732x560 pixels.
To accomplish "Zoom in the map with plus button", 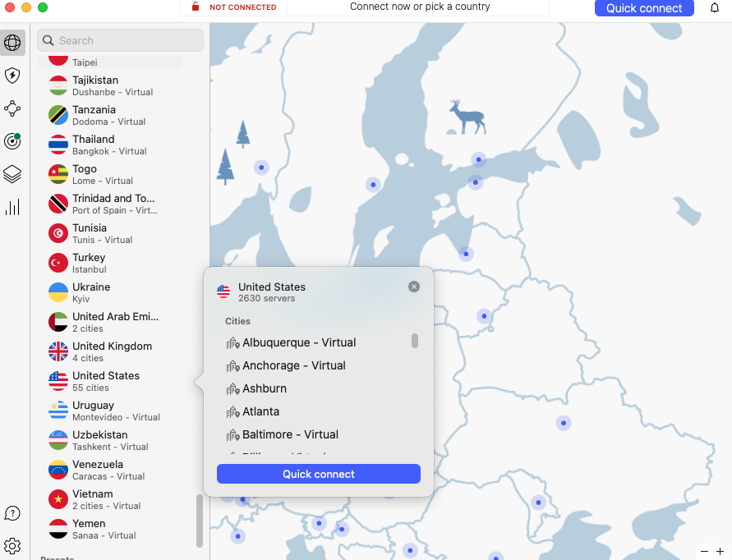I will pyautogui.click(x=720, y=552).
